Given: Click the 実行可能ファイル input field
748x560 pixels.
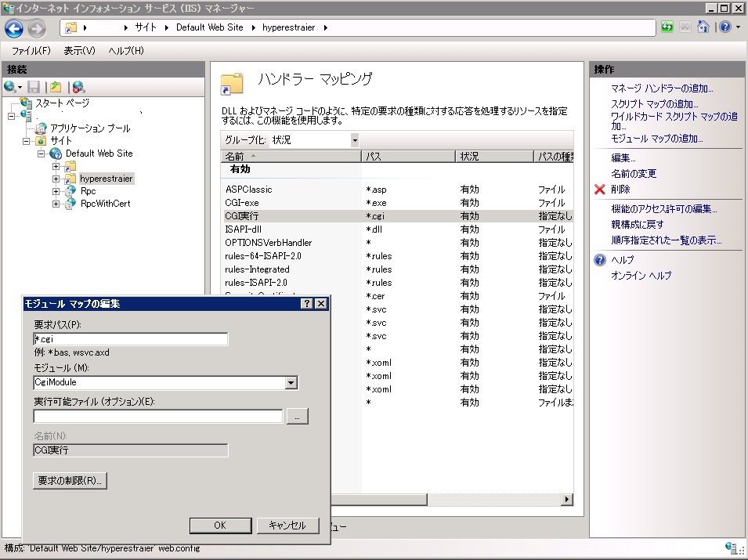Looking at the screenshot, I should click(158, 417).
